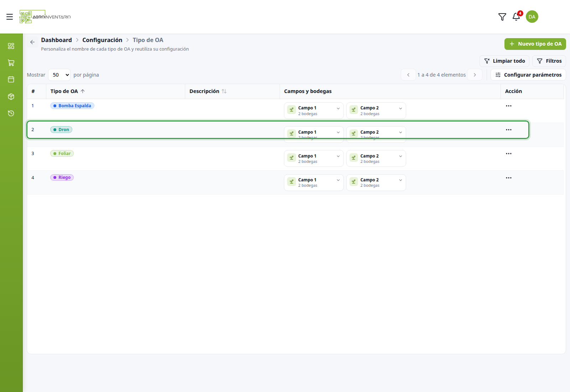The height and width of the screenshot is (392, 570).
Task: Open the Filtros button
Action: (549, 61)
